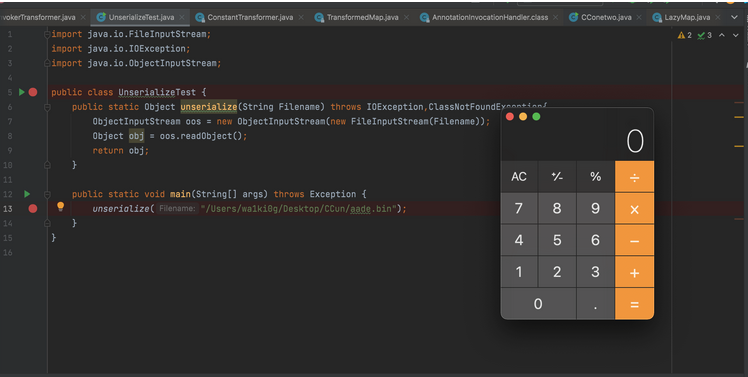Toggle the breakpoint on line 5
748x377 pixels.
[x=33, y=92]
